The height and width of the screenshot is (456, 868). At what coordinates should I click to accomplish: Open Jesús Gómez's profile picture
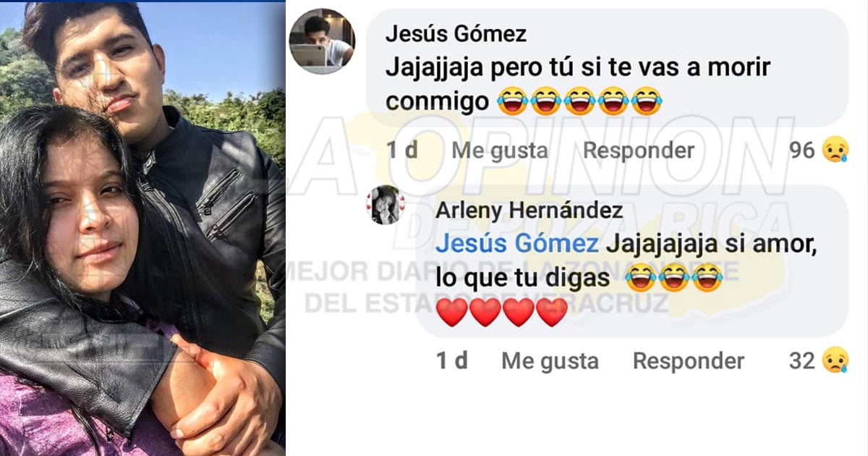(322, 41)
